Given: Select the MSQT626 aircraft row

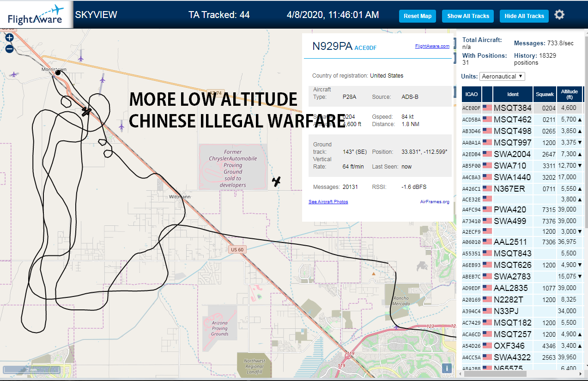Looking at the screenshot, I should coord(522,265).
